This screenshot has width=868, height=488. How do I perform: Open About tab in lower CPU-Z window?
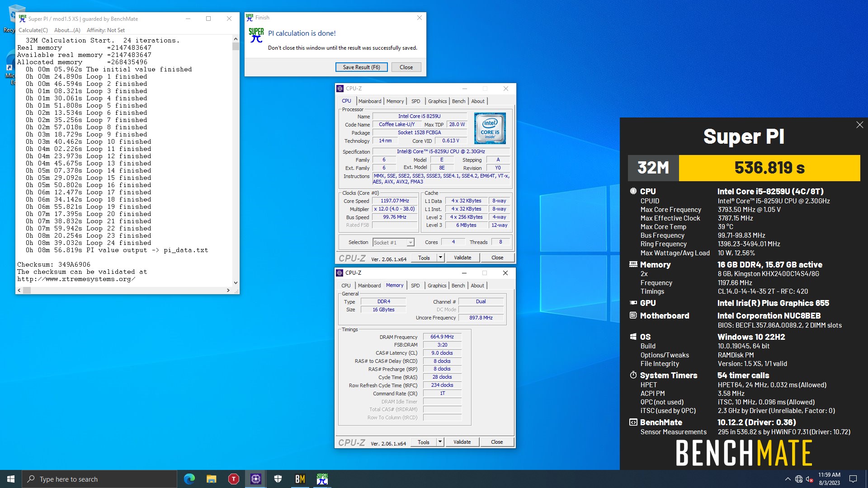[x=477, y=286]
